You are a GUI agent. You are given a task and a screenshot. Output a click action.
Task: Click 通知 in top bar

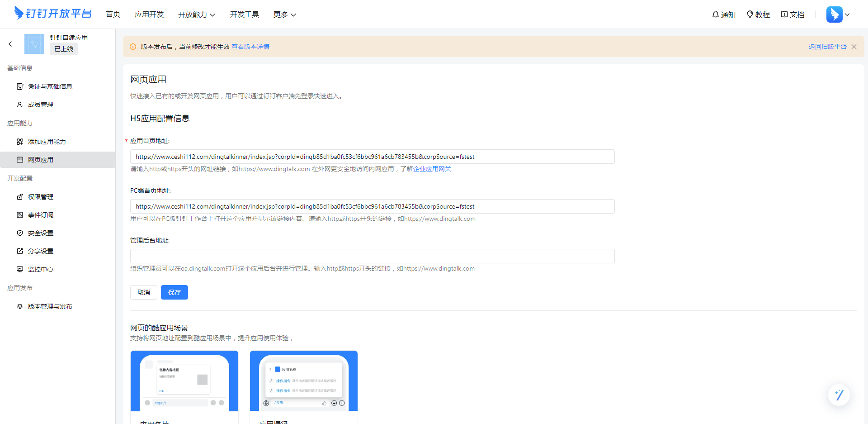(x=728, y=14)
